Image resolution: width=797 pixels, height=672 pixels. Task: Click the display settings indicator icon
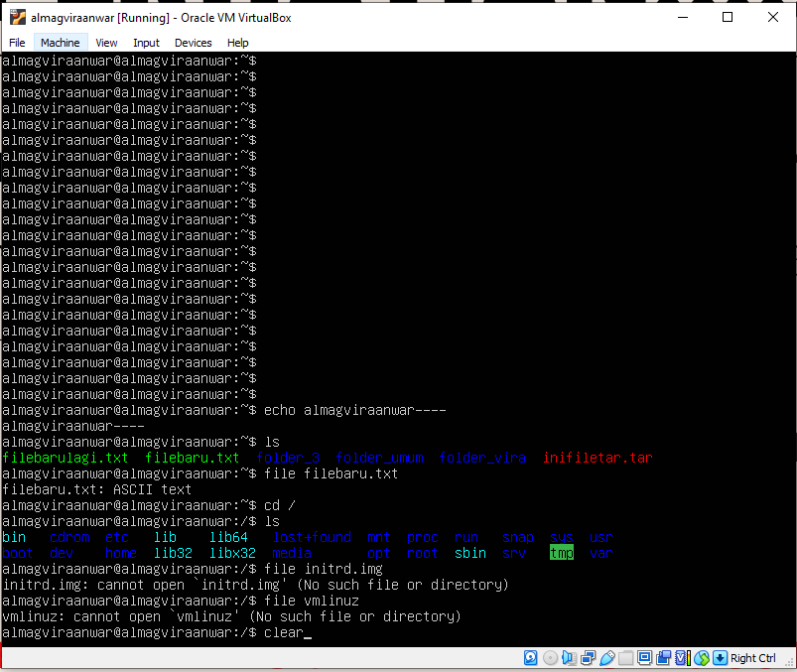coord(644,658)
